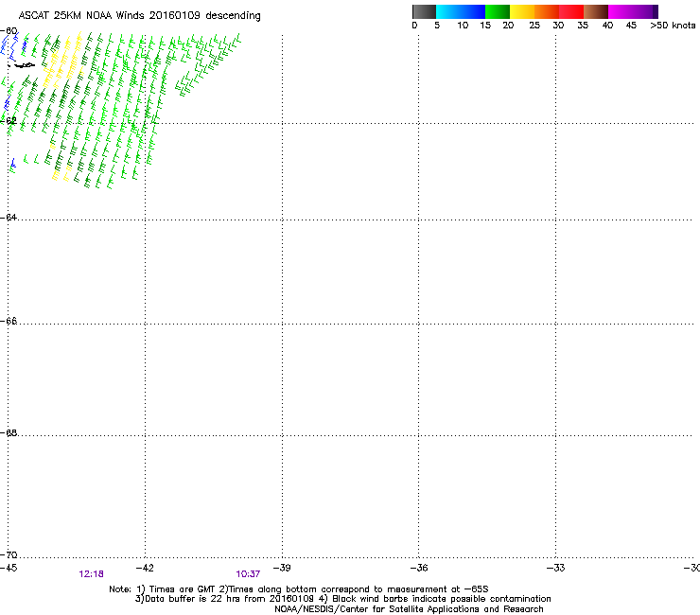Screen dimensions: 700x615
Task: Click the magenta-purple 40-50 knots legend segment
Action: point(633,11)
